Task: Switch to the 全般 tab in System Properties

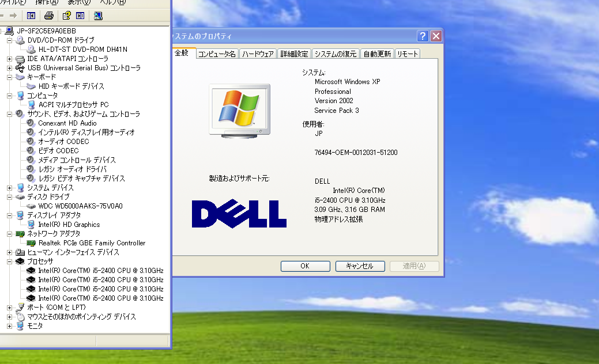Action: click(x=183, y=53)
